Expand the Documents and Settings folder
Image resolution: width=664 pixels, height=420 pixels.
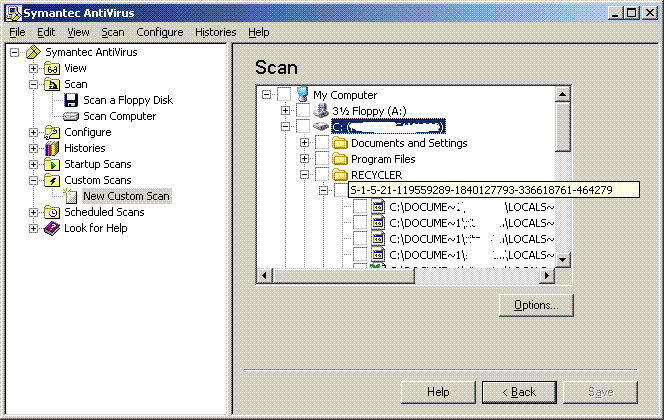[304, 143]
